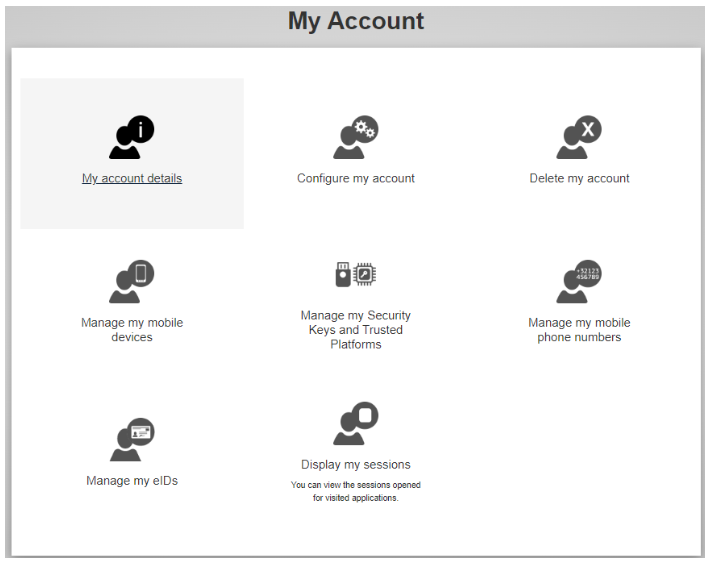This screenshot has height=565, width=710.
Task: Click the USB security key icon
Action: click(x=343, y=273)
